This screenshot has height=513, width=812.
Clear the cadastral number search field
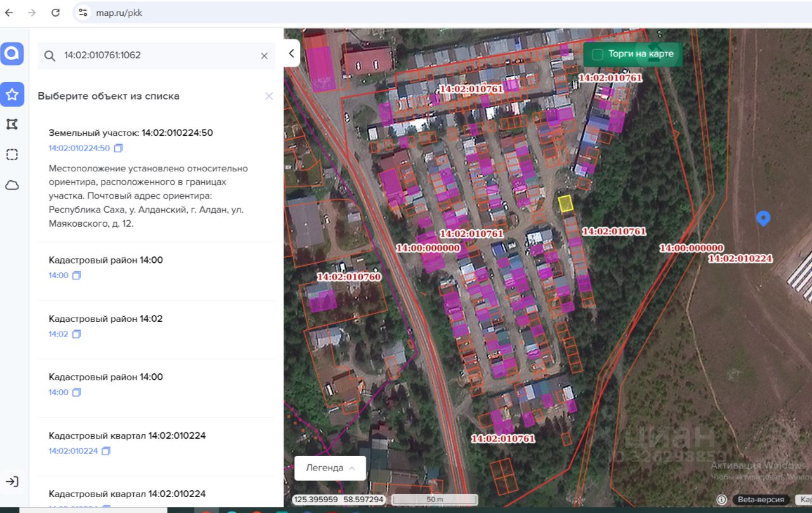(265, 56)
